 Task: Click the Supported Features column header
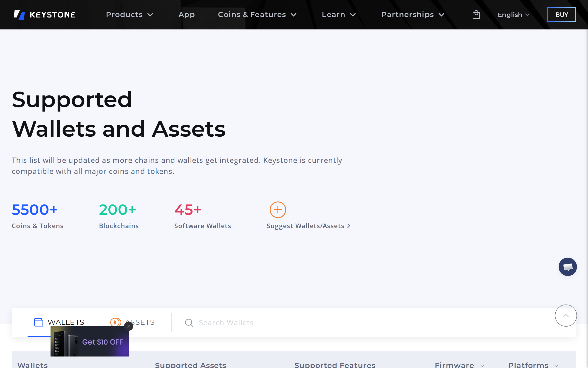[x=335, y=365]
